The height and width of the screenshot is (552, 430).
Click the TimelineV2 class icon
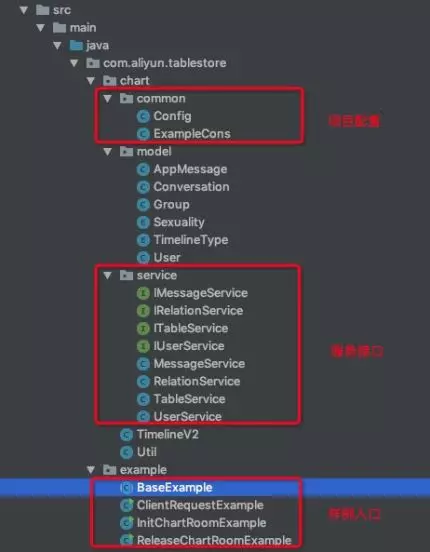[126, 434]
